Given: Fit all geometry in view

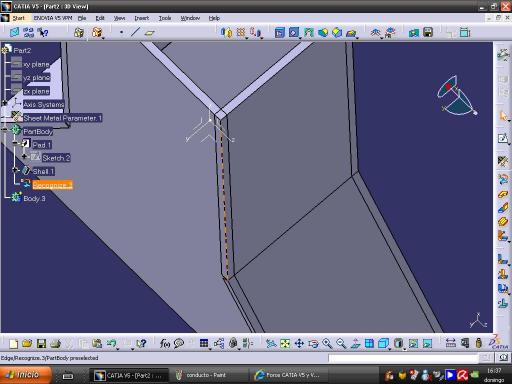Looking at the screenshot, I should (x=285, y=343).
